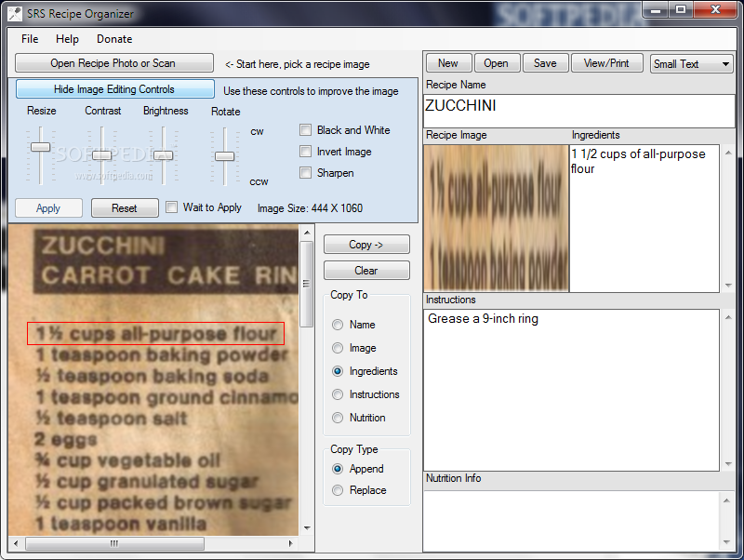Click Instructions box scroll up arrow
The image size is (744, 560).
tap(728, 317)
